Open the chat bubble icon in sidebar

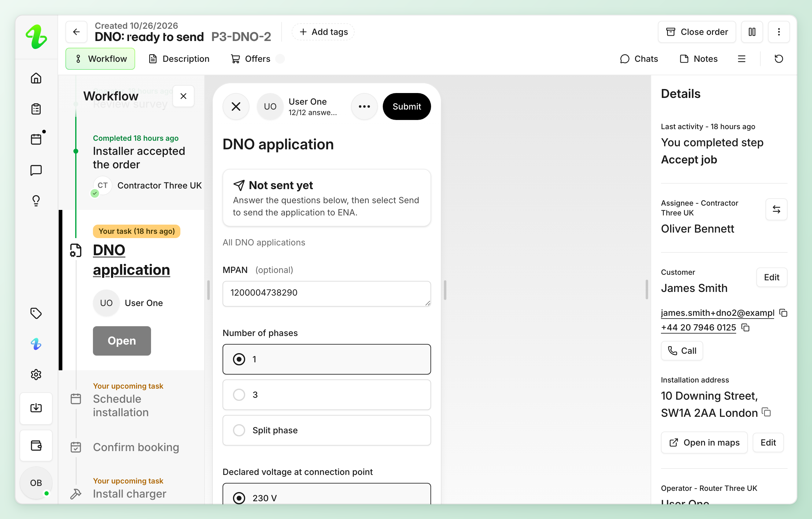tap(36, 170)
